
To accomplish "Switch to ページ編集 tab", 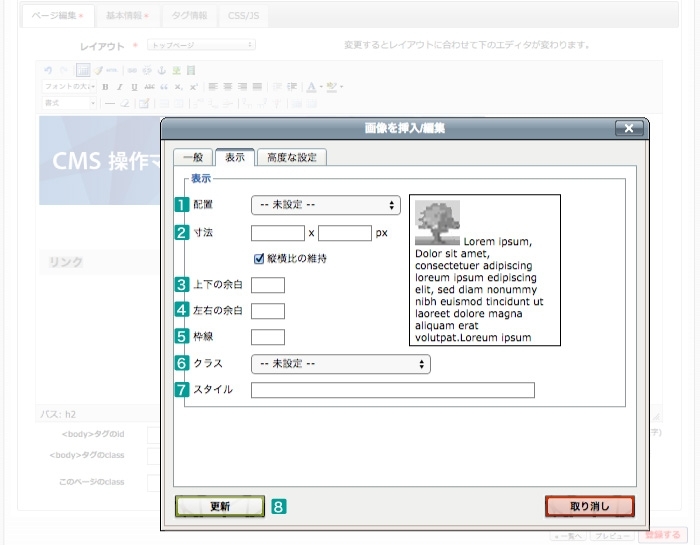I will [58, 16].
